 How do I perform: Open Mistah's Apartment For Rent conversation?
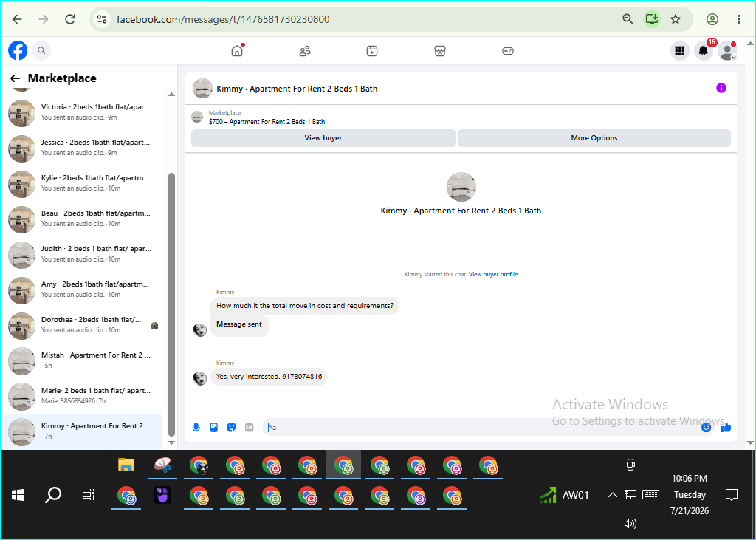point(83,360)
